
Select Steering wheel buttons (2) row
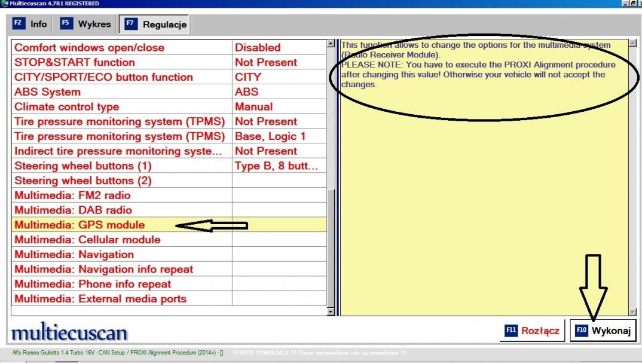169,180
